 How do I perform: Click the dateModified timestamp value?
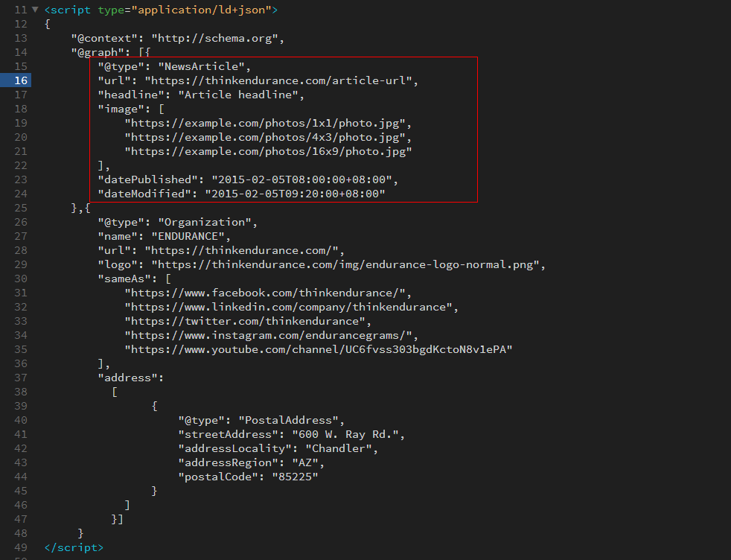(x=298, y=193)
